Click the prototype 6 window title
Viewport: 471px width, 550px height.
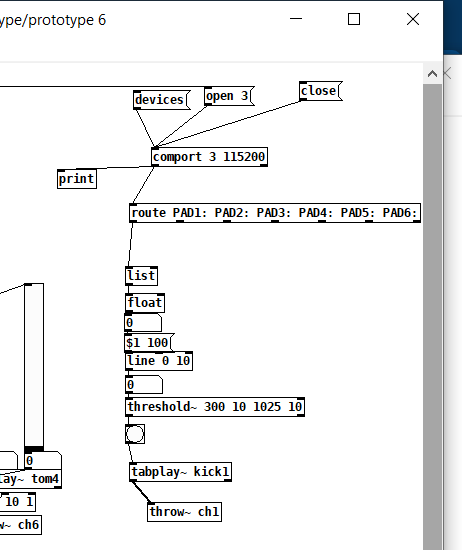coord(53,20)
